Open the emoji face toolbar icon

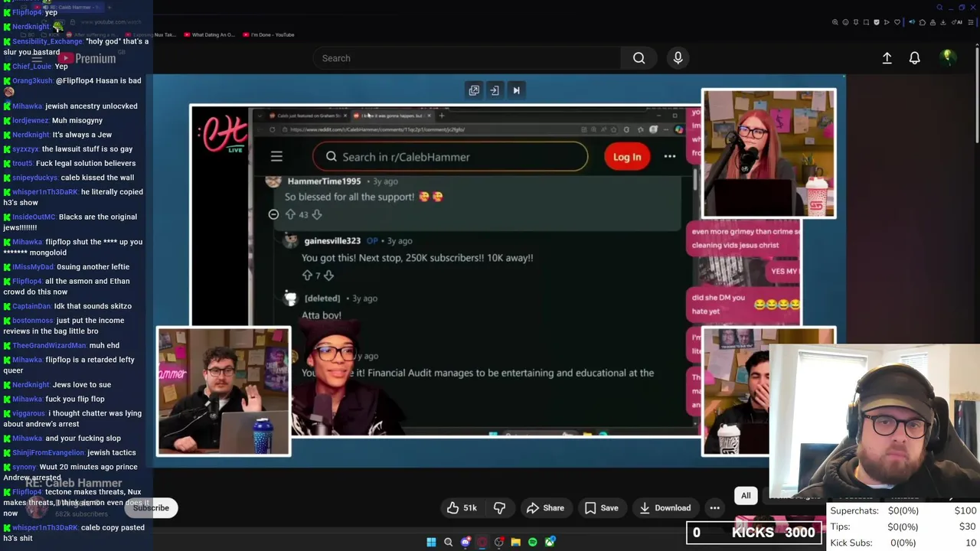tap(845, 22)
